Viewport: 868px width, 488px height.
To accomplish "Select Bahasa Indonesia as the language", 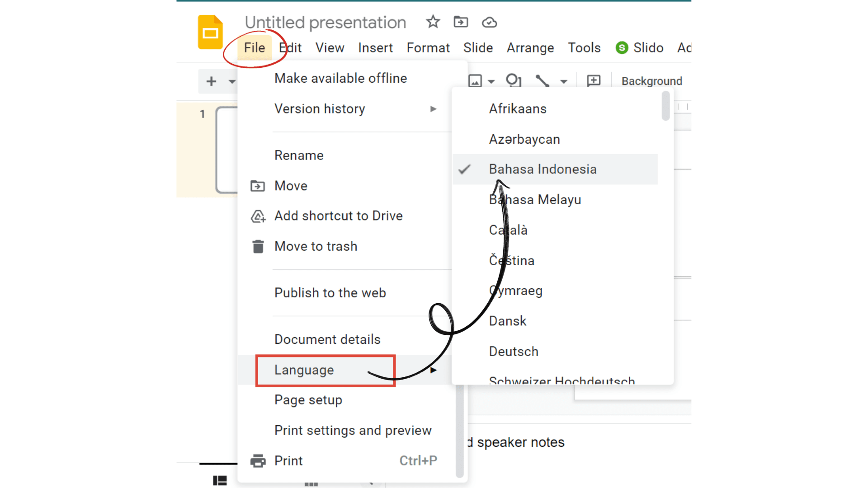I will pos(542,169).
